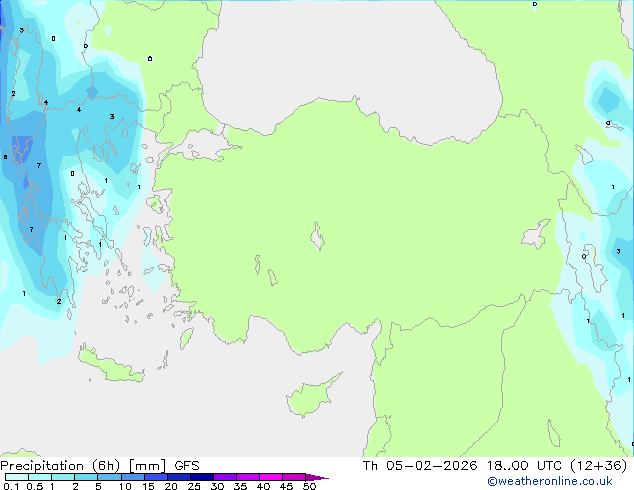This screenshot has width=634, height=490.
Task: Click the legend arrow tip beyond 50 mm
Action: (x=317, y=477)
